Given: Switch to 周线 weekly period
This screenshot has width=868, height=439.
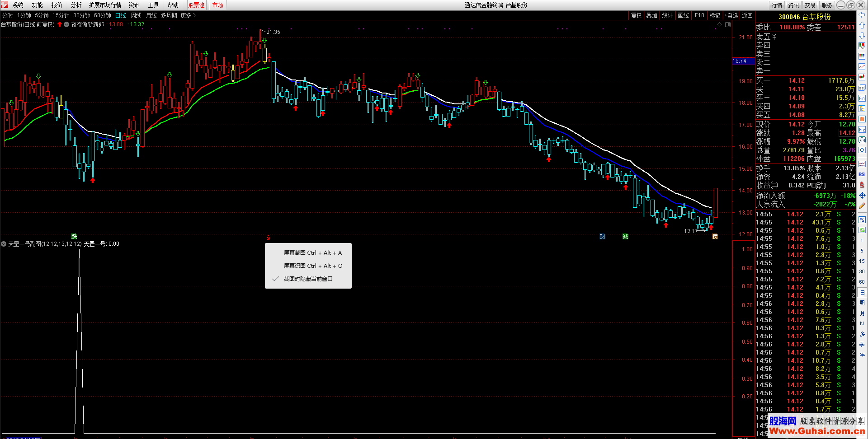Looking at the screenshot, I should click(x=136, y=15).
